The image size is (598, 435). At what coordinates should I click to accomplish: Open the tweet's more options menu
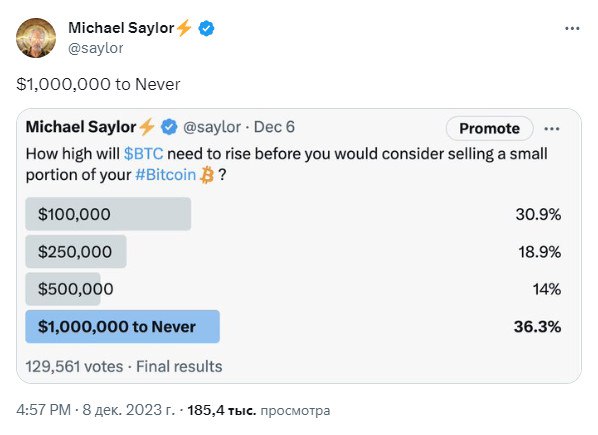coord(572,29)
